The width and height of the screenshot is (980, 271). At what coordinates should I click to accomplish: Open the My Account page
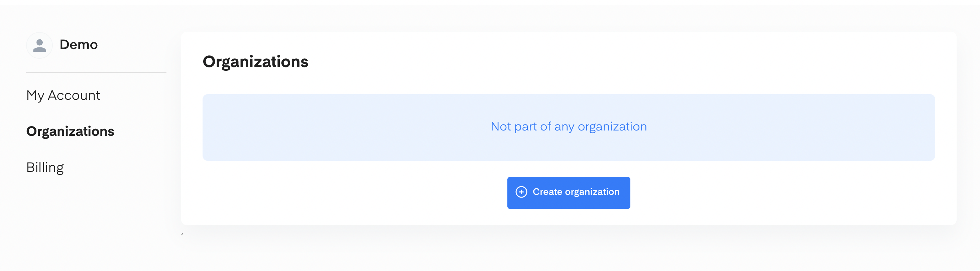tap(63, 95)
